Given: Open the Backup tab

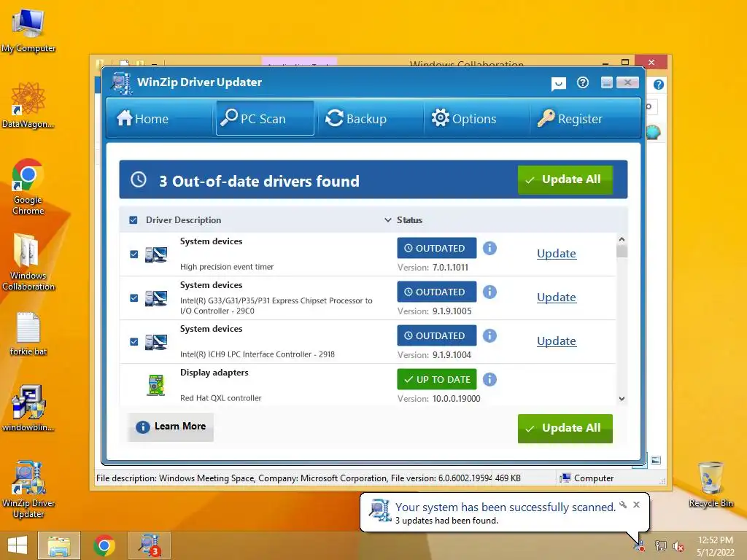Looking at the screenshot, I should 356,118.
